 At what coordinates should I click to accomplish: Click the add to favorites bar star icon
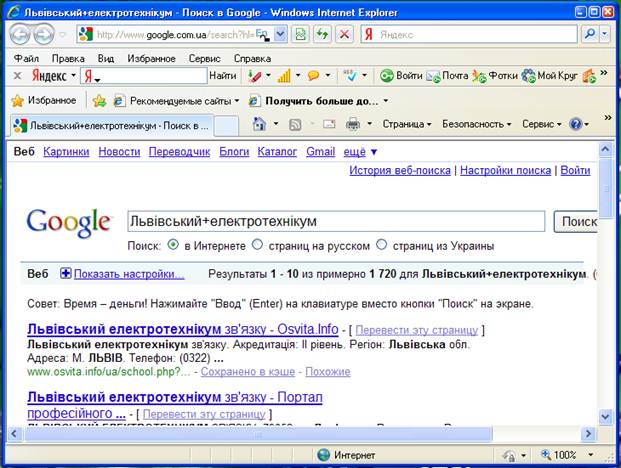pos(99,101)
